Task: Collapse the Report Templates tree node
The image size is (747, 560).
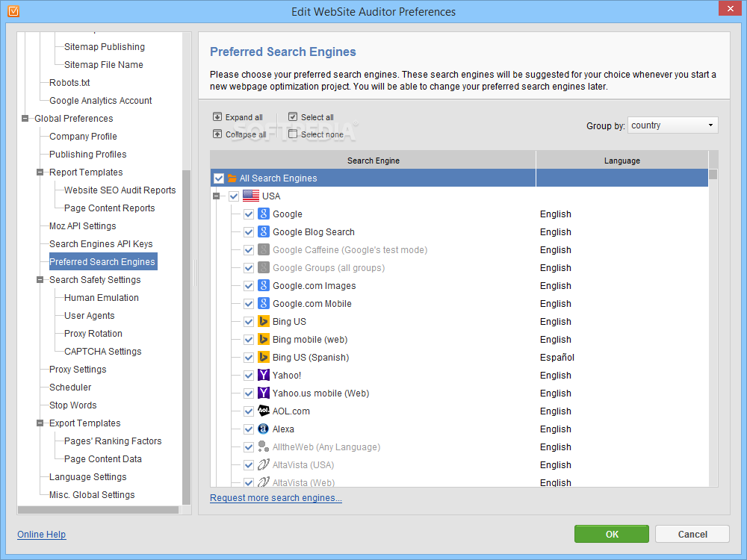Action: coord(40,172)
